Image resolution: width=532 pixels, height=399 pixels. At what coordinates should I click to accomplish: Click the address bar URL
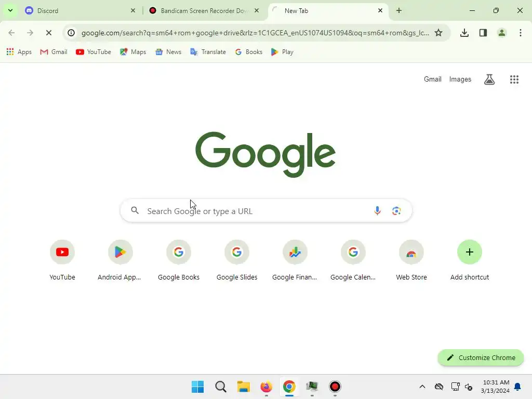tap(255, 33)
